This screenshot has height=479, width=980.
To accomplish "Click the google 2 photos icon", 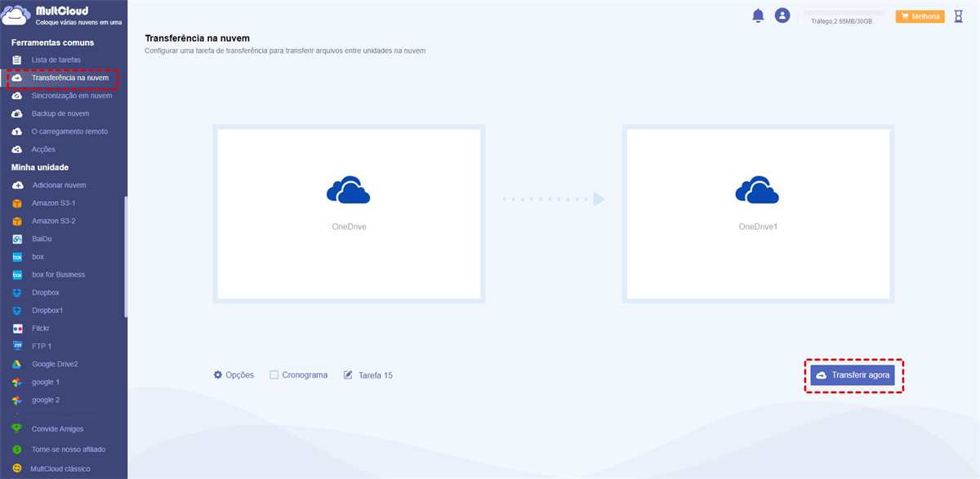I will pyautogui.click(x=16, y=401).
